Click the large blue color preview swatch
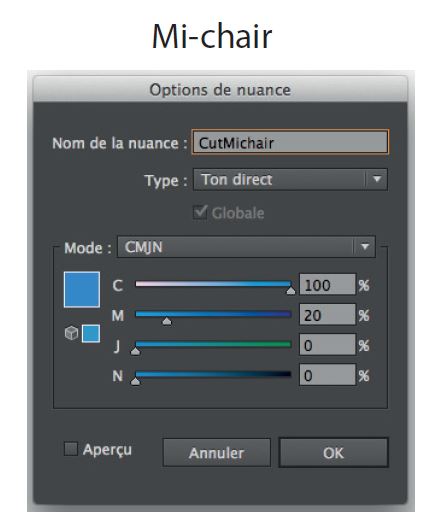The width and height of the screenshot is (438, 531). click(82, 290)
